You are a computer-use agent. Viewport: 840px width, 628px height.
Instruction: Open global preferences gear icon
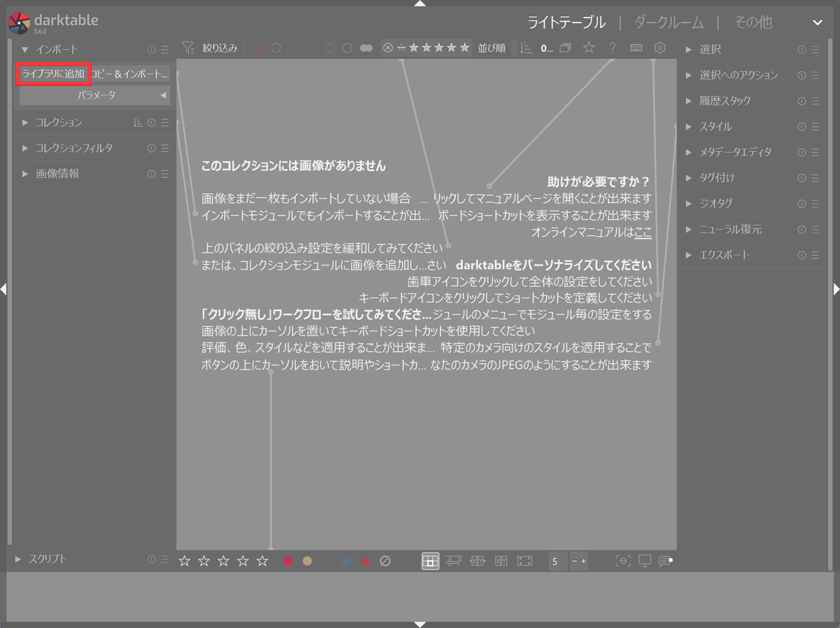point(659,48)
